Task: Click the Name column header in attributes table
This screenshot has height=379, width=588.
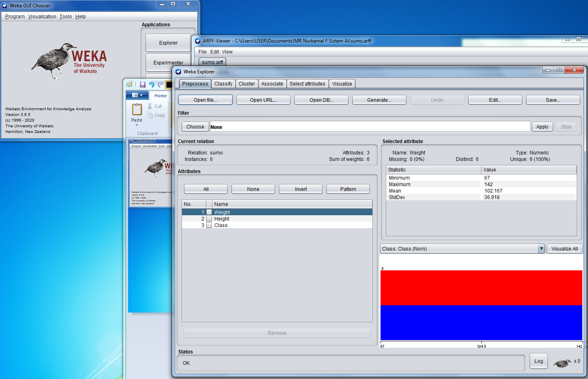Action: coord(292,204)
